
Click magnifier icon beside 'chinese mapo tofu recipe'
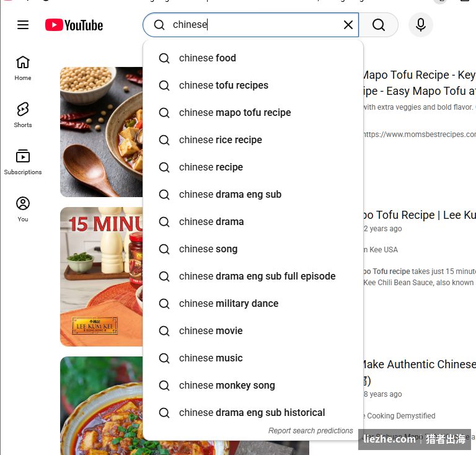click(x=164, y=113)
